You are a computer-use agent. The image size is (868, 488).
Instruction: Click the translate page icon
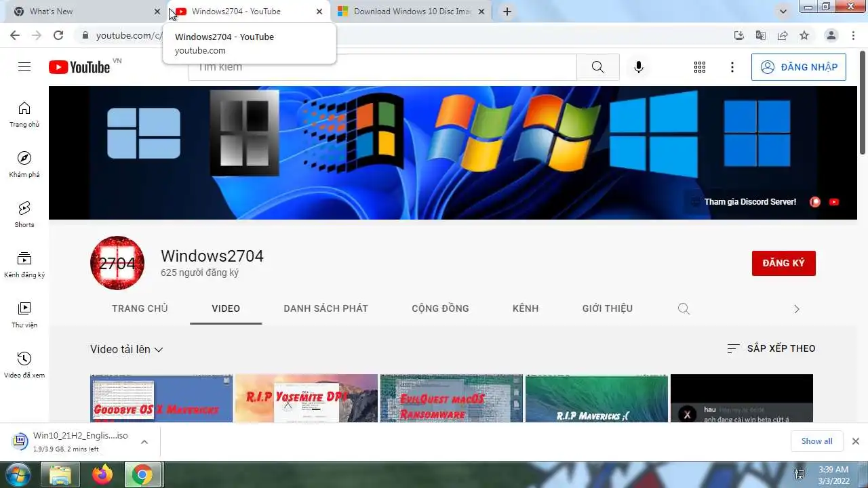pyautogui.click(x=761, y=35)
